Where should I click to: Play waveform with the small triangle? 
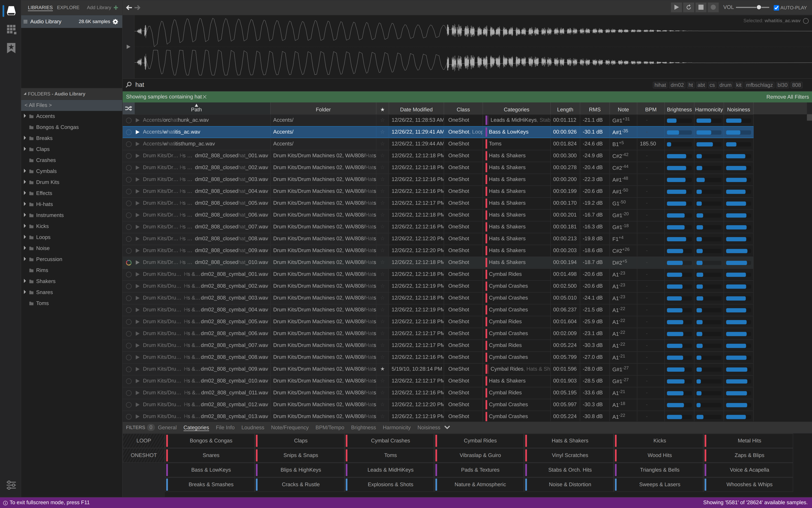click(128, 47)
